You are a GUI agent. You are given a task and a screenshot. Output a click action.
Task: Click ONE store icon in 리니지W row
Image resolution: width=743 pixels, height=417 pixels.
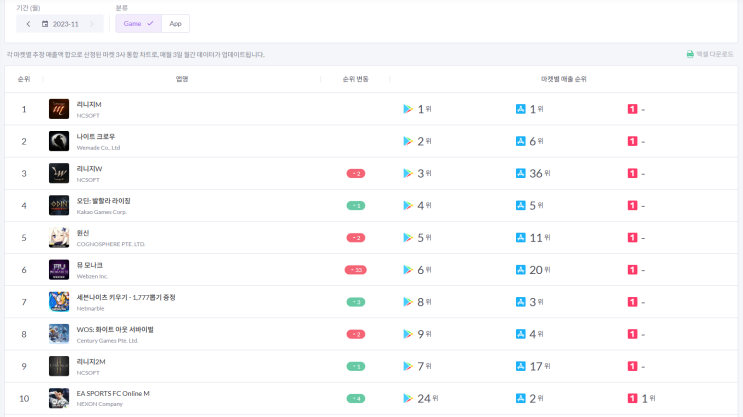click(x=632, y=173)
